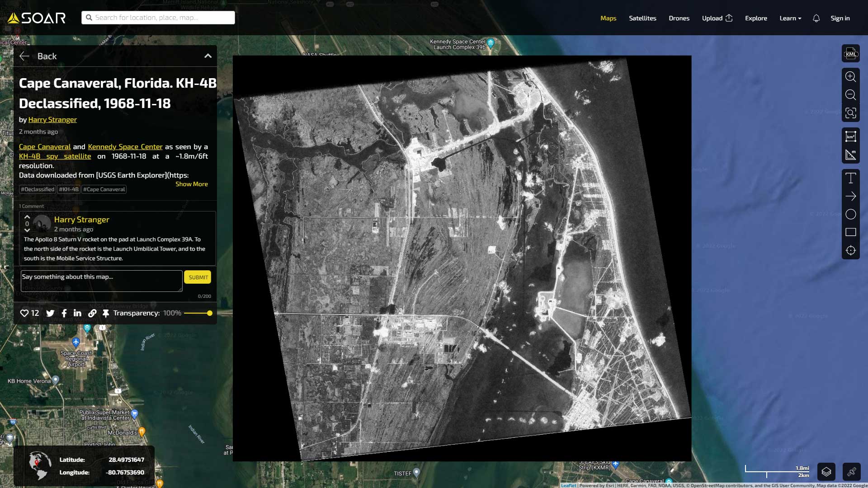
Task: Select the arrow drawing tool
Action: (850, 196)
